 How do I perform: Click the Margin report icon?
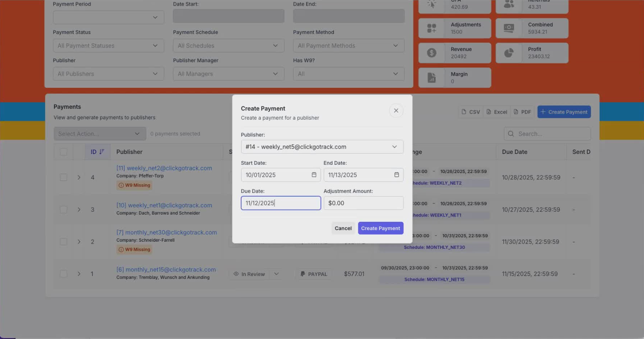(x=432, y=77)
